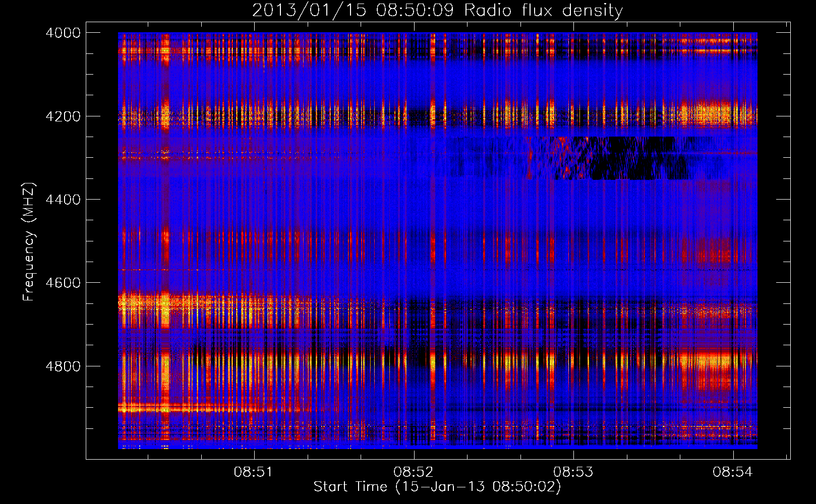Click the 08:52 time axis label
This screenshot has width=816, height=504.
pyautogui.click(x=413, y=472)
